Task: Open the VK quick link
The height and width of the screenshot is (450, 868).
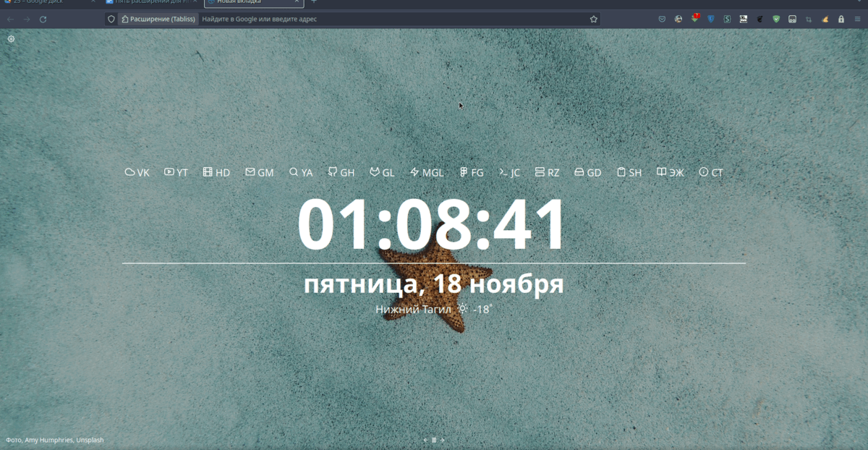Action: (137, 172)
